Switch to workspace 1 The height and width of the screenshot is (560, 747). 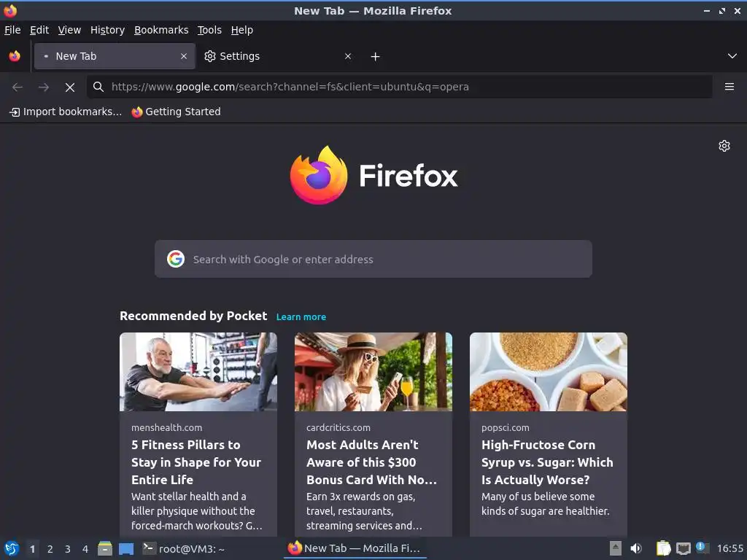(x=32, y=549)
